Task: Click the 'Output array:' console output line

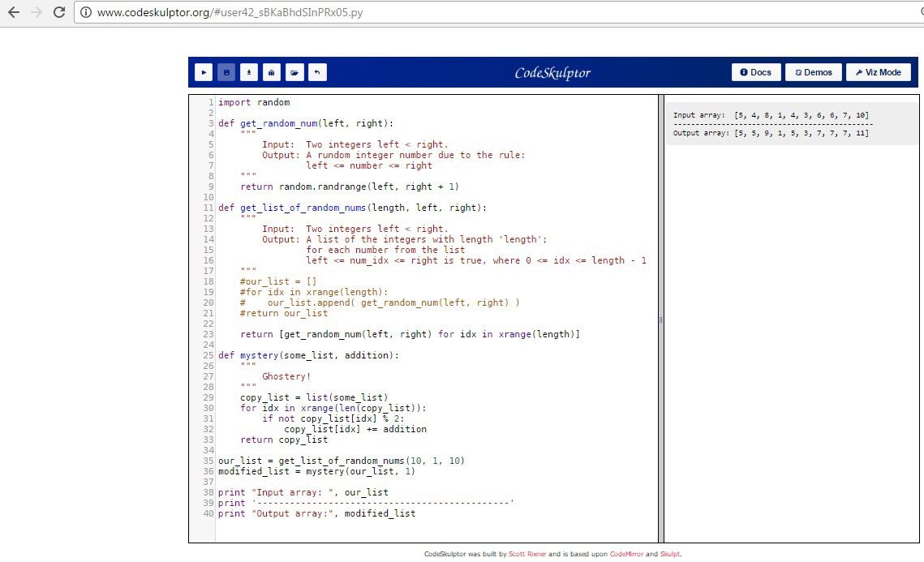Action: pyautogui.click(x=771, y=133)
